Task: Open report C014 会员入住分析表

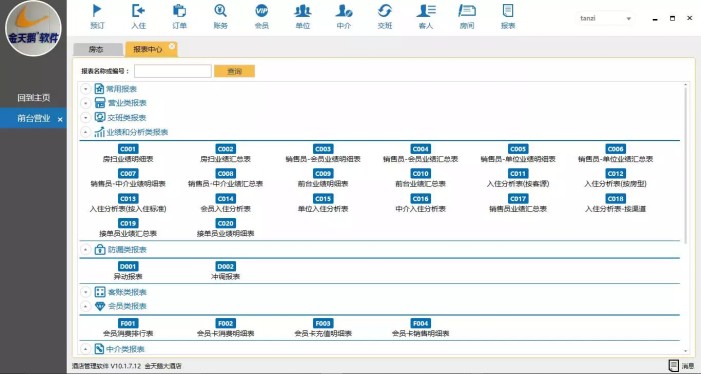Action: pyautogui.click(x=225, y=203)
